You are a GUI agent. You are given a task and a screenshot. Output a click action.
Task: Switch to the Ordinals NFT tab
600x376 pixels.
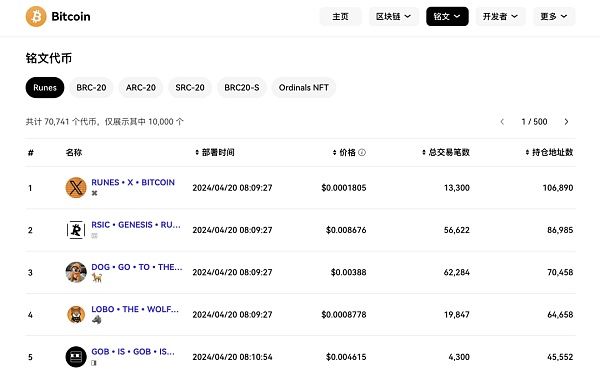pyautogui.click(x=303, y=88)
